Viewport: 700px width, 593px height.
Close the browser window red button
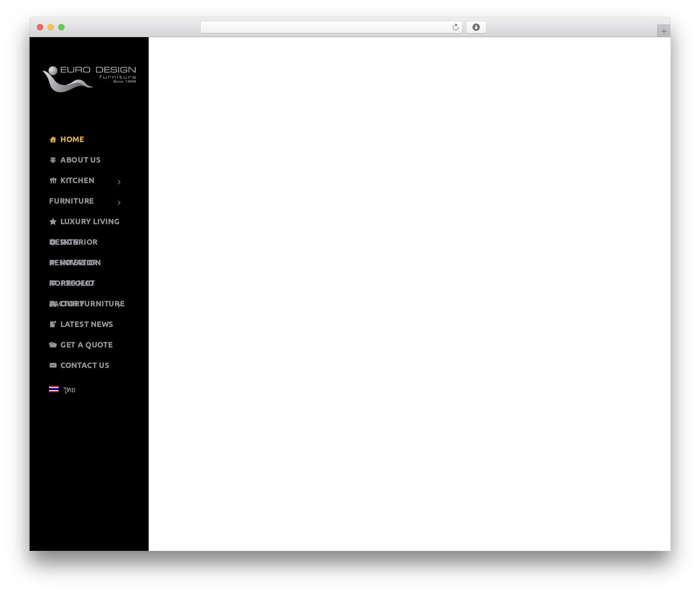[x=40, y=27]
